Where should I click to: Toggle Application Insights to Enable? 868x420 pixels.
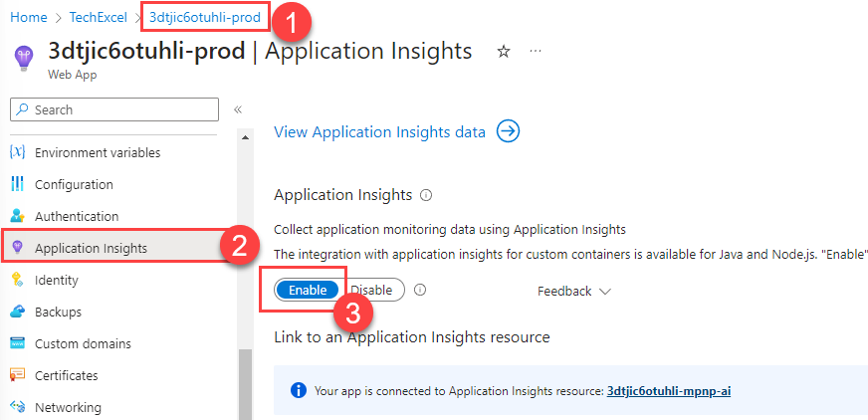pos(308,290)
